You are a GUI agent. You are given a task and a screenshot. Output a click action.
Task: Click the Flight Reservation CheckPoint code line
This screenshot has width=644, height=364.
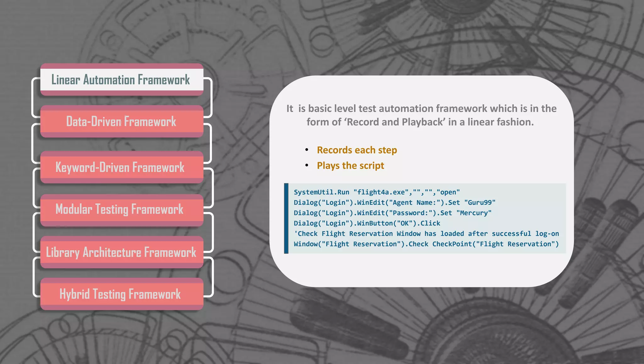(x=426, y=244)
